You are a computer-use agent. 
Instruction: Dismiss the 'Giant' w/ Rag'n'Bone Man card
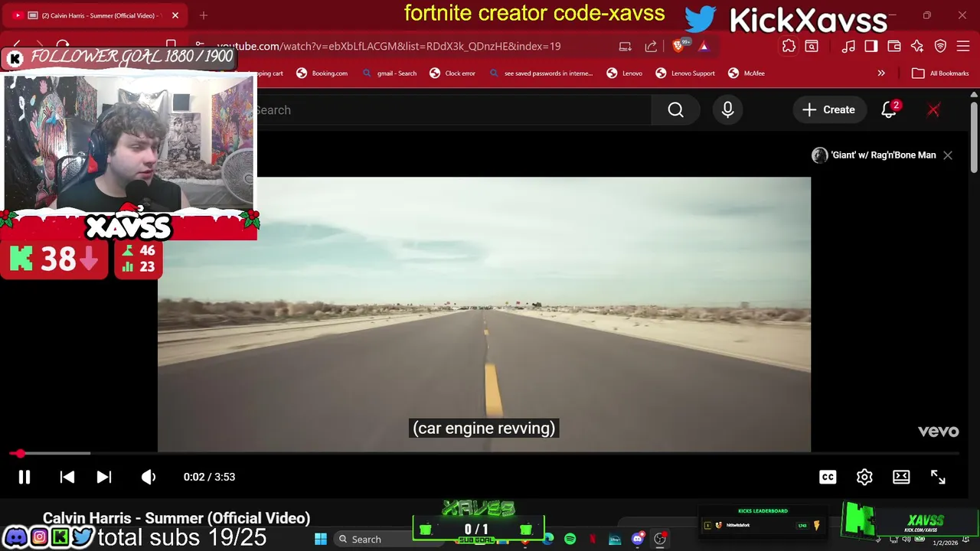tap(948, 155)
